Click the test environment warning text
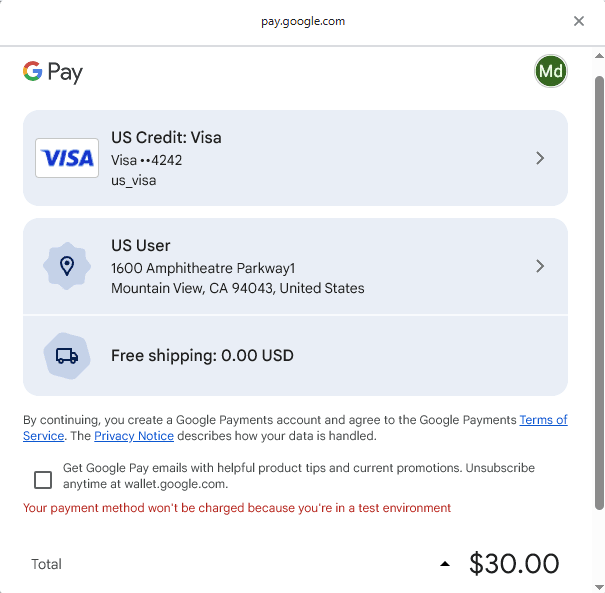 [x=237, y=508]
